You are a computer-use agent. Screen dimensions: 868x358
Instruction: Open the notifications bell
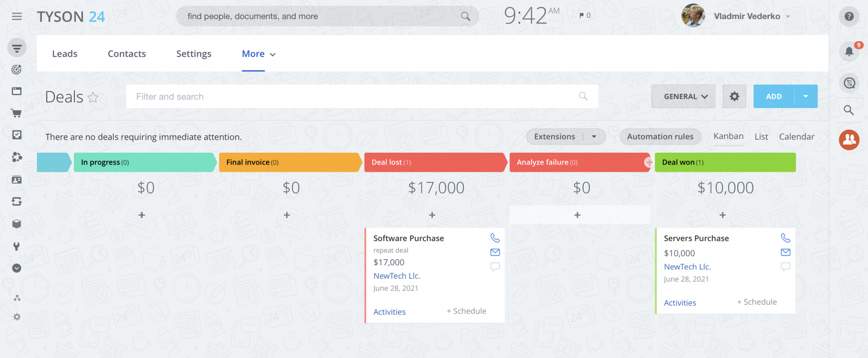(x=849, y=52)
